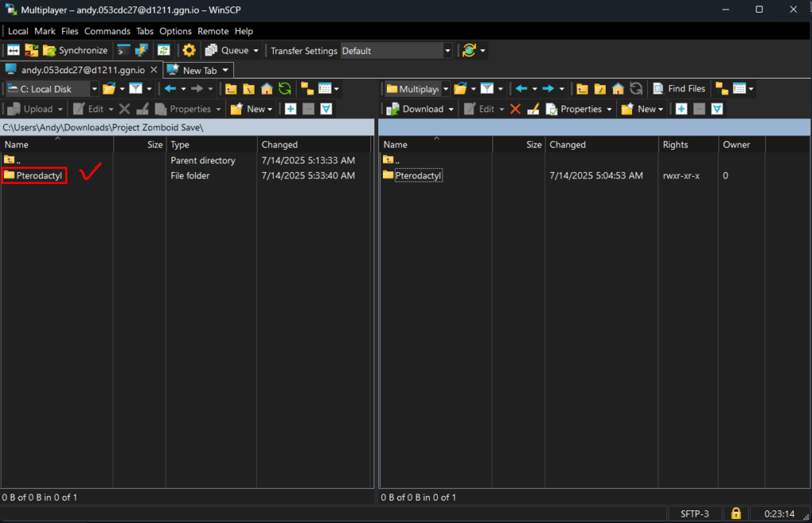812x523 pixels.
Task: Click the Download button
Action: click(416, 109)
